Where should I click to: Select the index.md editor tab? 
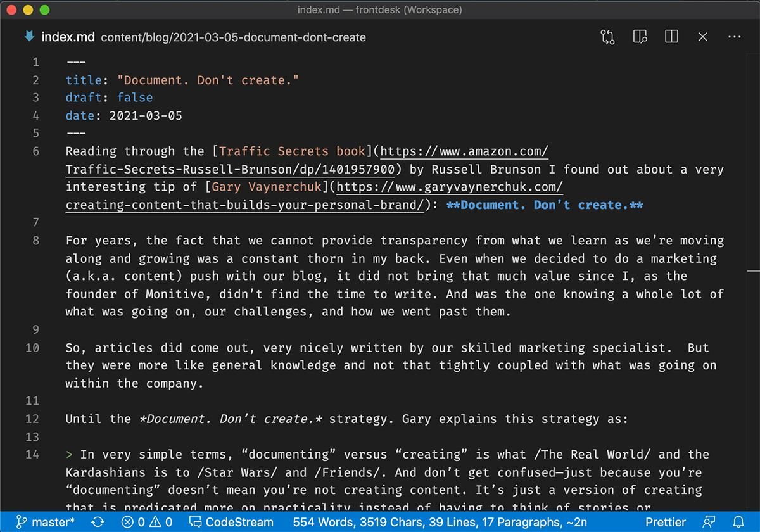pos(68,37)
